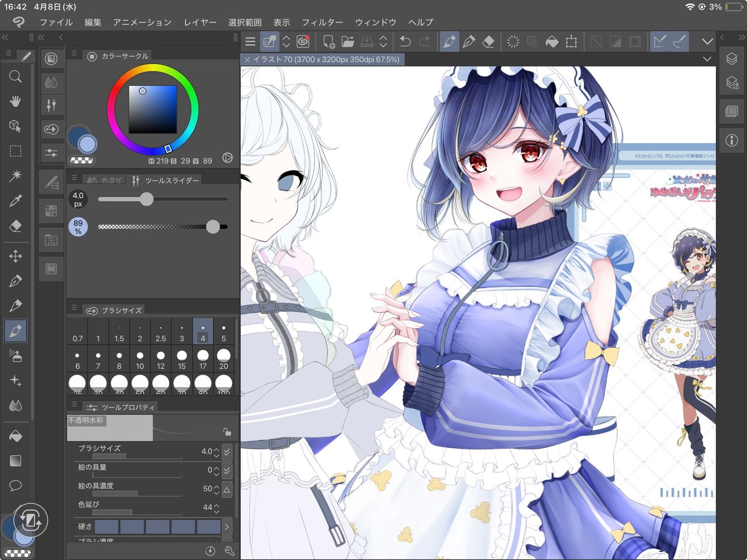Toggle the lock icon on brush preview
This screenshot has height=560, width=747.
pyautogui.click(x=227, y=432)
